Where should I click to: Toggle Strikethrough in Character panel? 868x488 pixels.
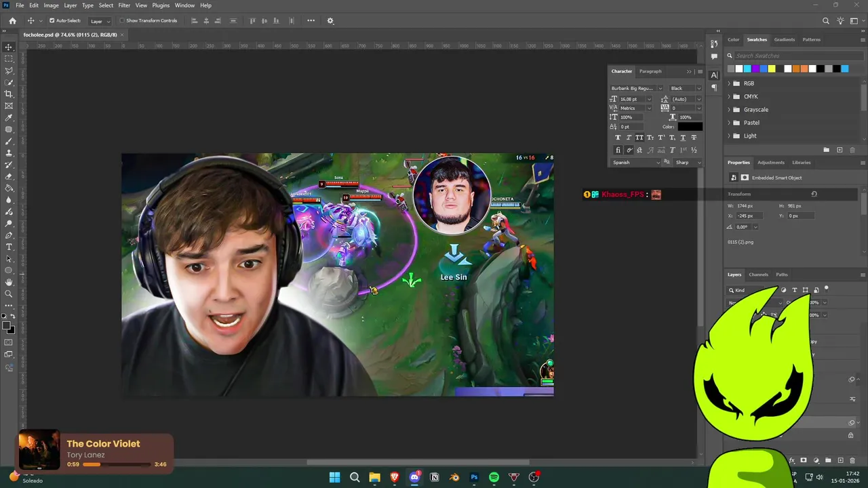(694, 138)
